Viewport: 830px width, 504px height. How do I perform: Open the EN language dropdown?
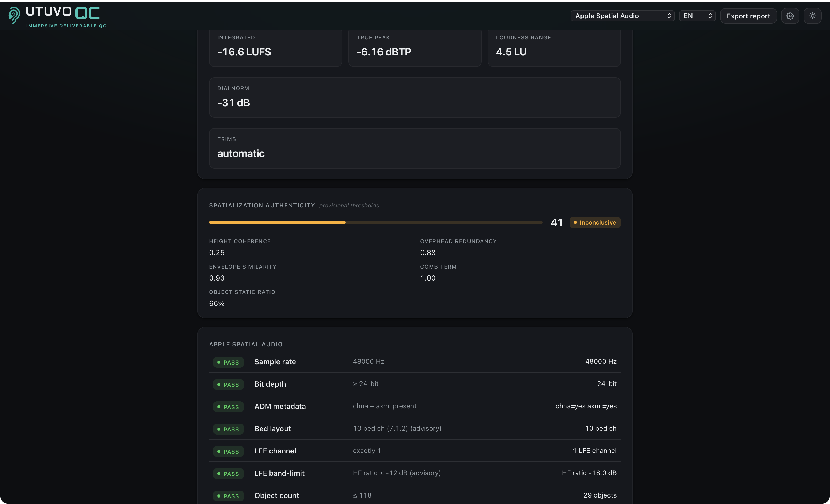click(x=697, y=16)
